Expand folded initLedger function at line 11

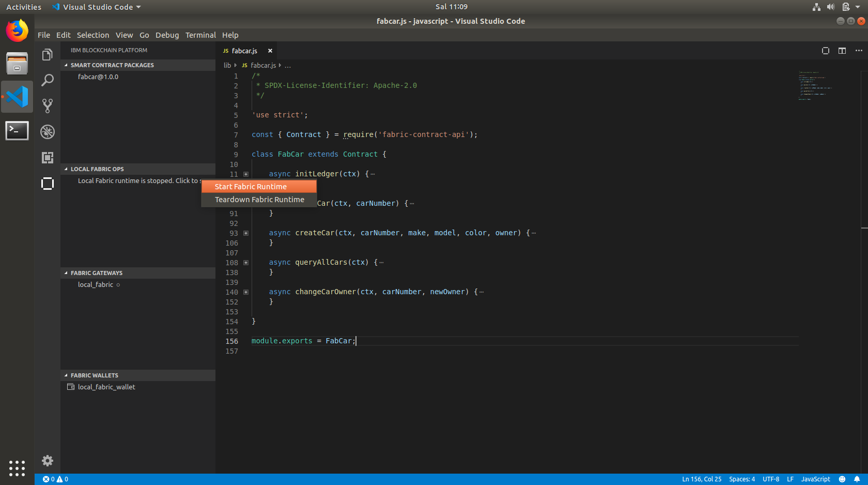coord(246,174)
